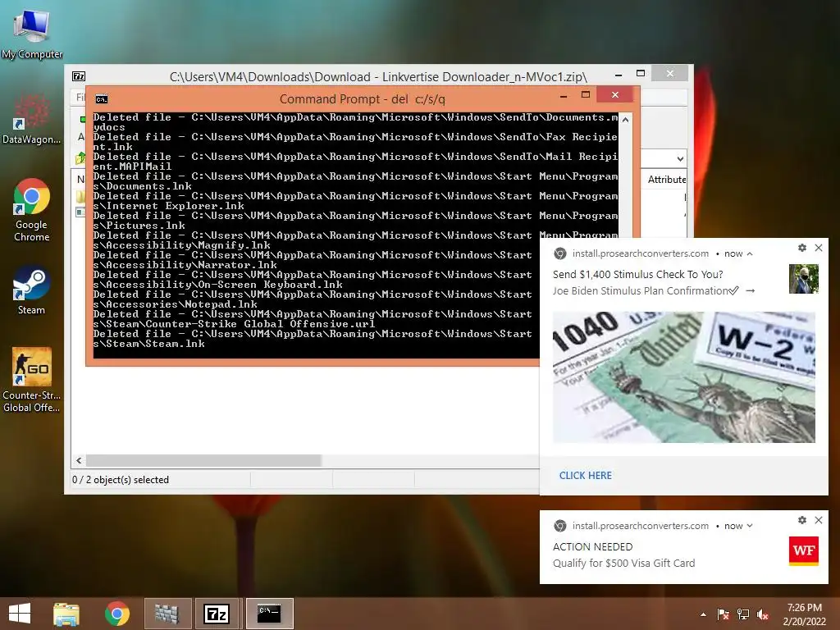840x630 pixels.
Task: Open the 1040 tax form notification image
Action: pyautogui.click(x=684, y=377)
